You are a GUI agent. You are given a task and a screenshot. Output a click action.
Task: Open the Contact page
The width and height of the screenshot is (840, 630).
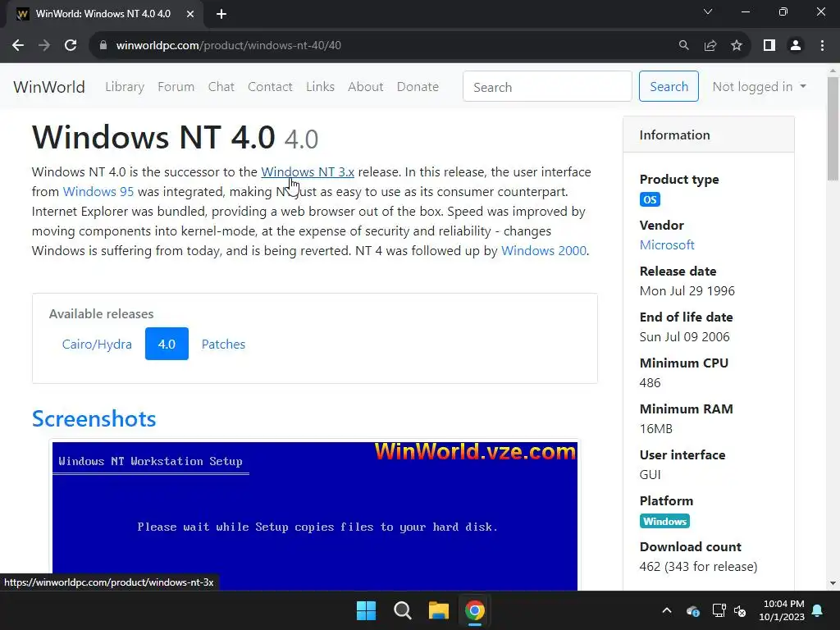pos(270,87)
